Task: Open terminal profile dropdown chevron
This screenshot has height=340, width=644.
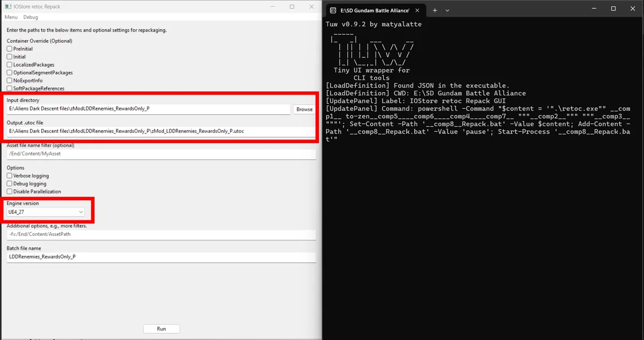Action: (x=448, y=10)
